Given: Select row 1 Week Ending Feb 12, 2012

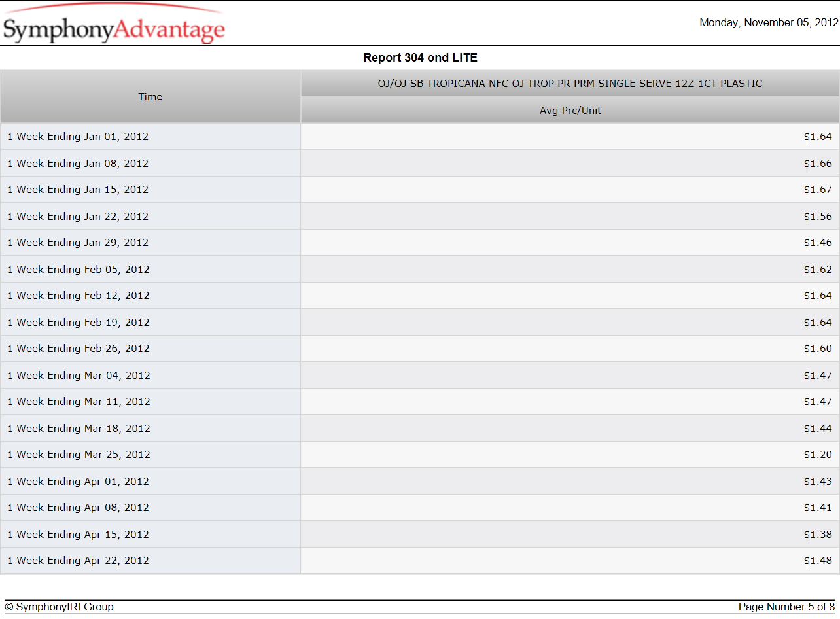Looking at the screenshot, I should point(420,296).
